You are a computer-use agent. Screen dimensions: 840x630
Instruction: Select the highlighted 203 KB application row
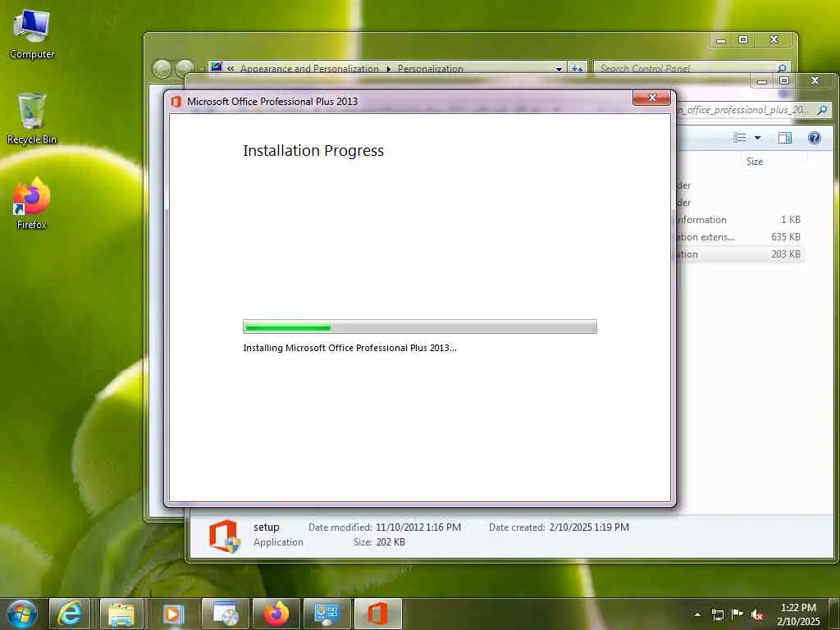(739, 254)
